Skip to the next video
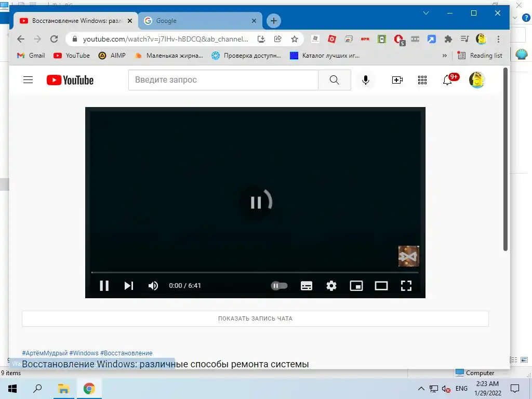Screen dimensions: 532x399 [129, 286]
